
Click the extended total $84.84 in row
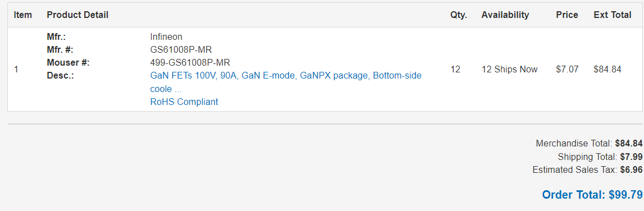point(608,70)
